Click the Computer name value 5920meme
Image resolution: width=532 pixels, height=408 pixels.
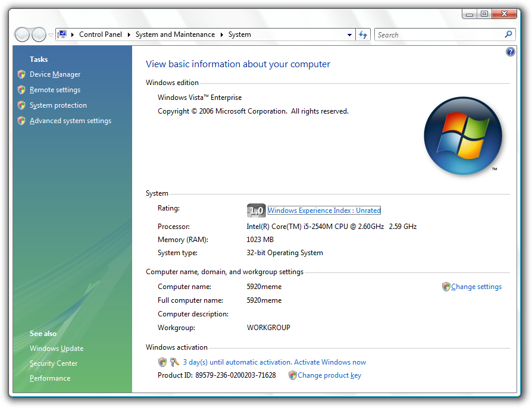[x=264, y=287]
